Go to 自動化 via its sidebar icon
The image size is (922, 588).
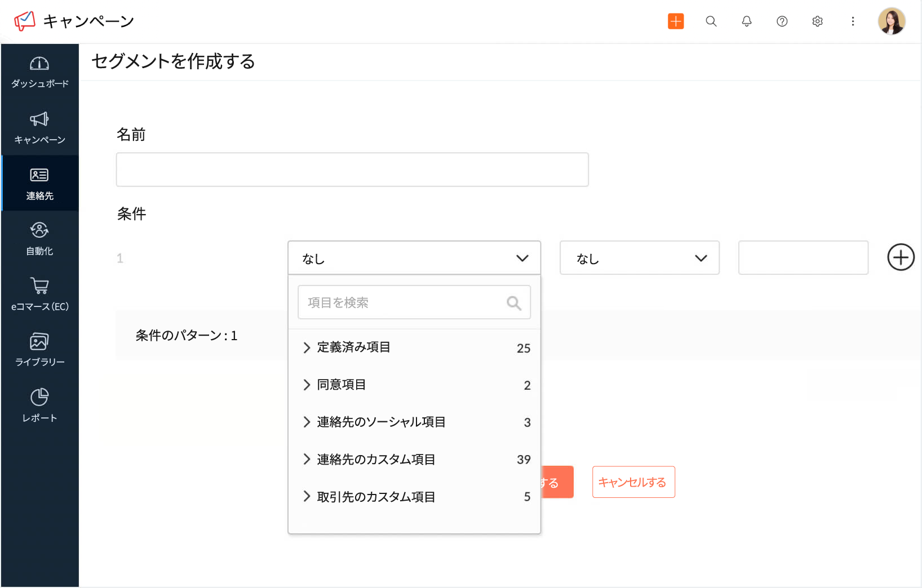[39, 238]
